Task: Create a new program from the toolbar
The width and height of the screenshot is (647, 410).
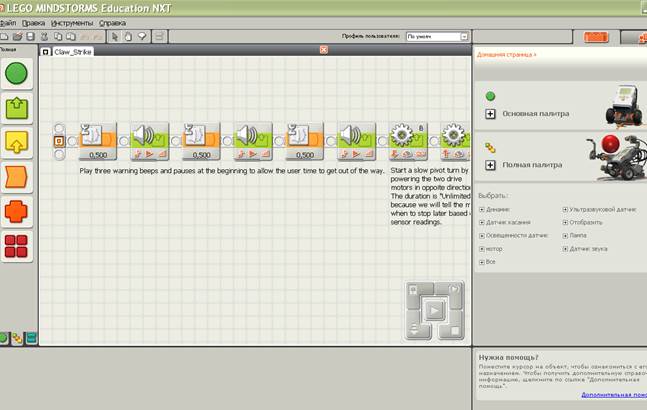Action: point(4,37)
